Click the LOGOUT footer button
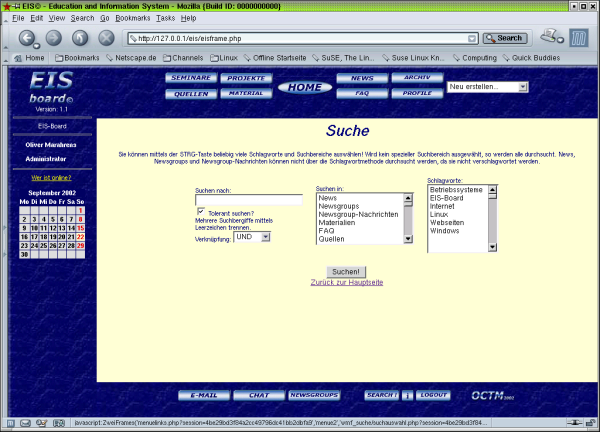The width and height of the screenshot is (600, 432). point(433,395)
